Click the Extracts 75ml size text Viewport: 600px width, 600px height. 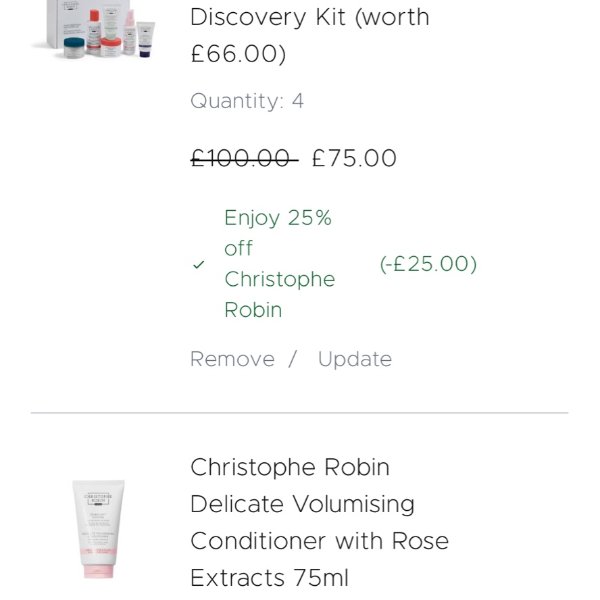tap(269, 578)
